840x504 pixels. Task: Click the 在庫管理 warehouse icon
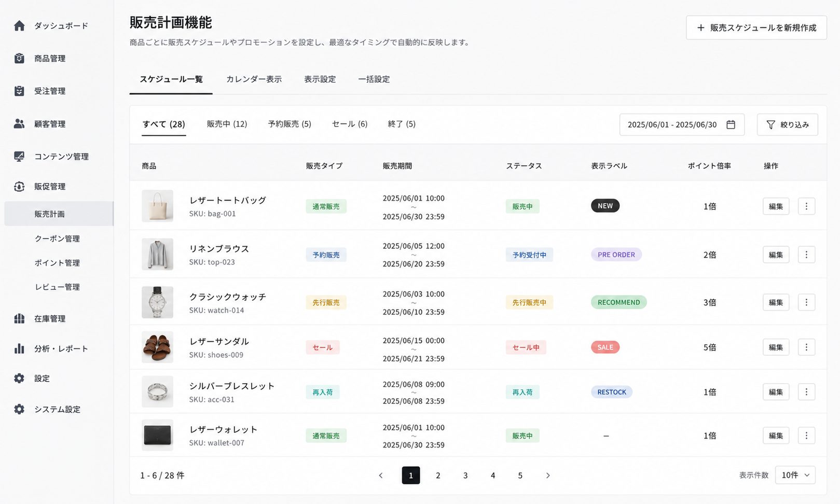19,318
